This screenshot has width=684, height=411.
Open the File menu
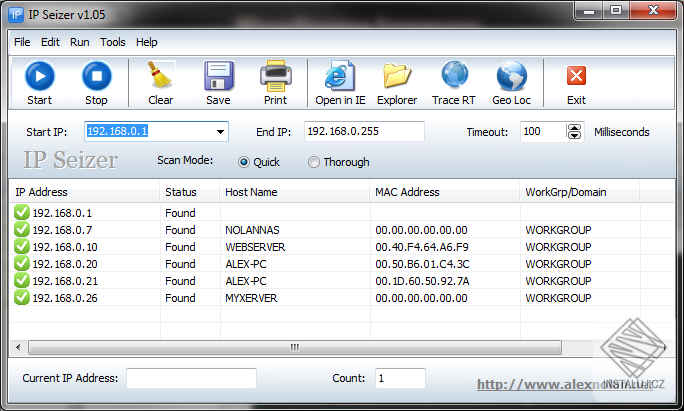22,42
